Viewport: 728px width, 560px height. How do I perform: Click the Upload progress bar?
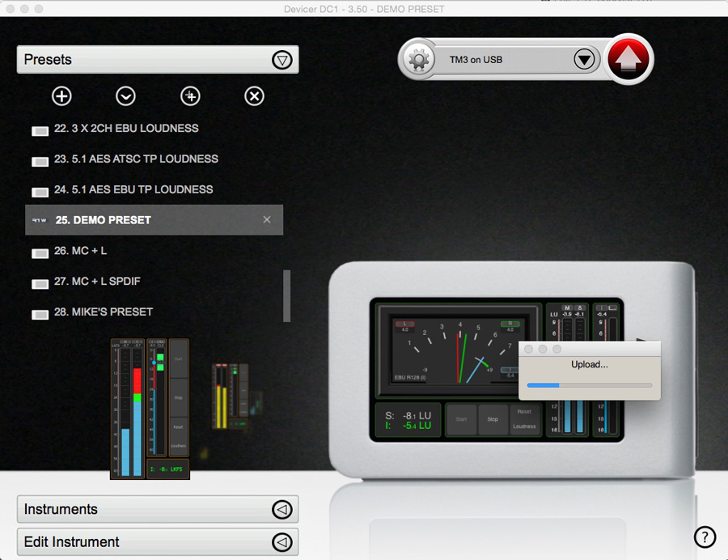click(x=589, y=385)
